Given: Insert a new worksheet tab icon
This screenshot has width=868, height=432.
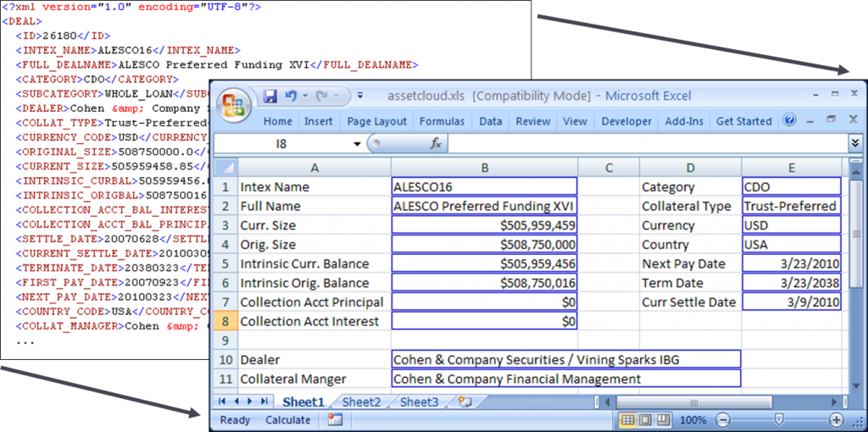Looking at the screenshot, I should pos(465,402).
